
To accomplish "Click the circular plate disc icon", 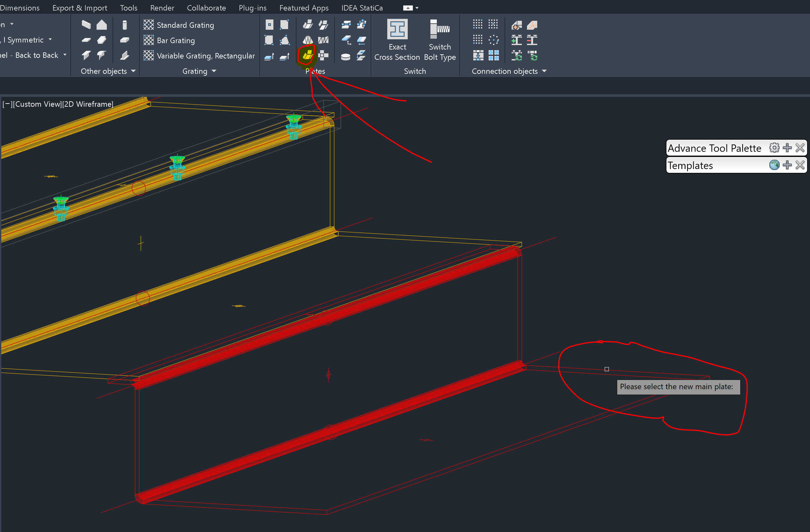I will pos(345,56).
